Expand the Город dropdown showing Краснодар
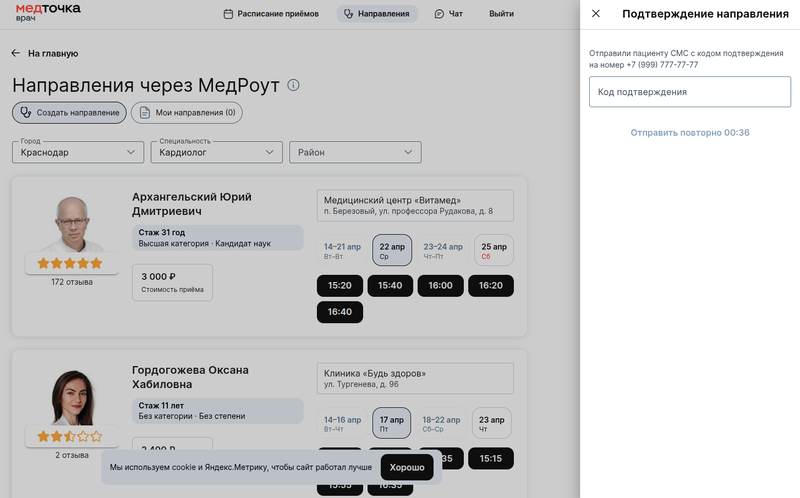 (x=78, y=152)
